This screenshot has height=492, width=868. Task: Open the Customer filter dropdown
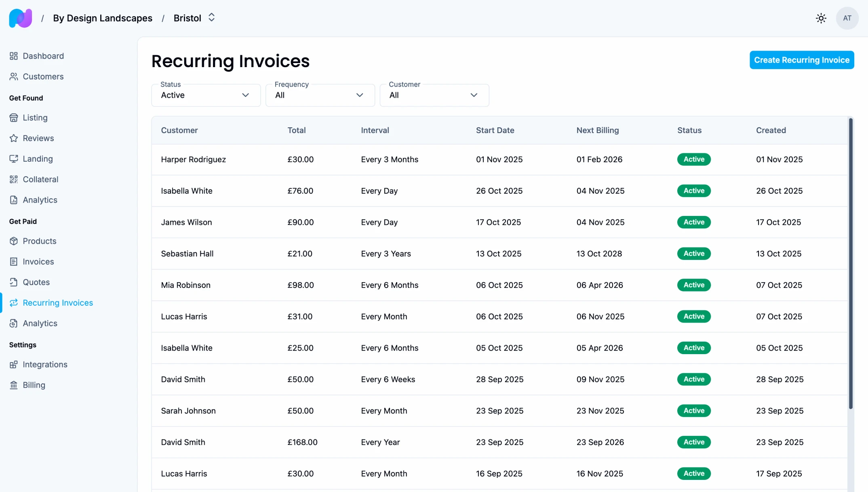tap(474, 95)
